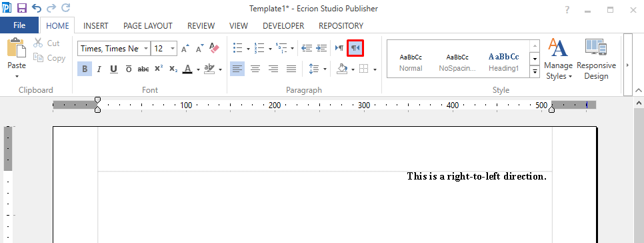
Task: Apply shading with the paint bucket
Action: pyautogui.click(x=342, y=69)
